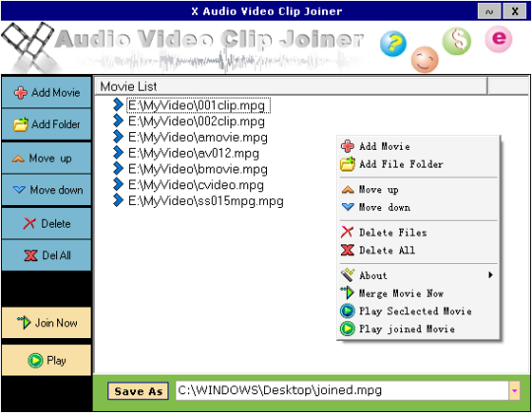Click the blue arrow beside amovie.mpg

tap(118, 137)
